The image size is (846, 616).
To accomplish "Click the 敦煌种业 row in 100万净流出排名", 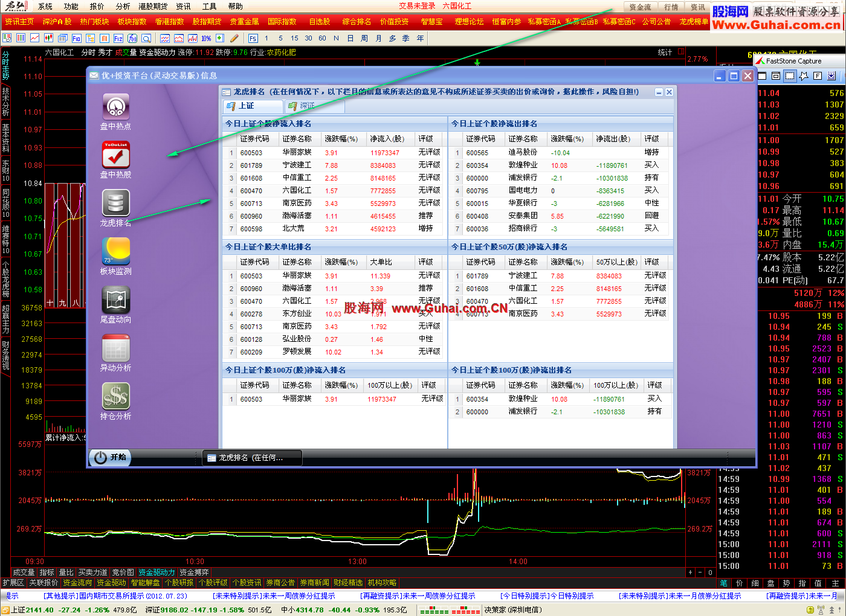I will pyautogui.click(x=560, y=399).
